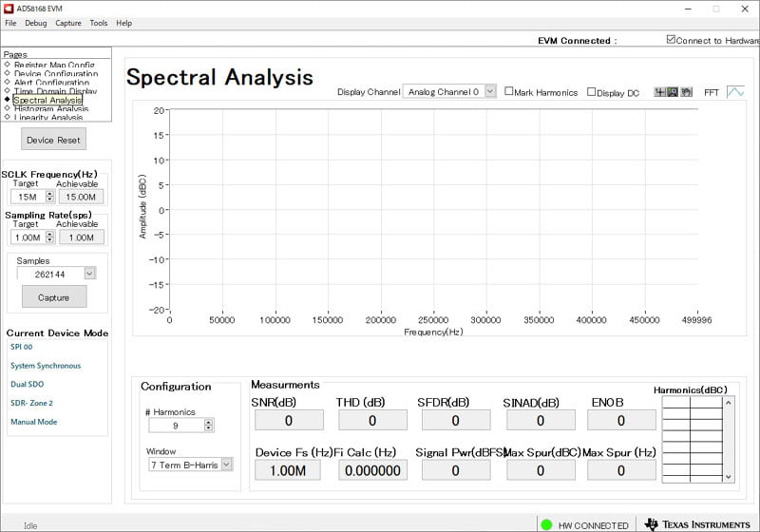This screenshot has height=532, width=760.
Task: Click the System Synchronous mode text
Action: pyautogui.click(x=46, y=366)
